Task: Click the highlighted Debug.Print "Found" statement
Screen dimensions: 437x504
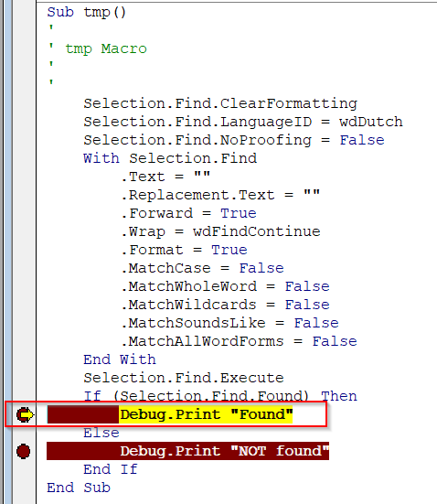Action: click(207, 414)
